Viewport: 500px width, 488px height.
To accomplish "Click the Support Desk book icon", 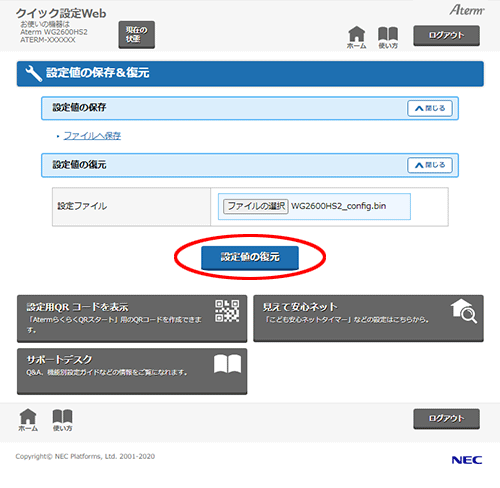I will point(227,364).
